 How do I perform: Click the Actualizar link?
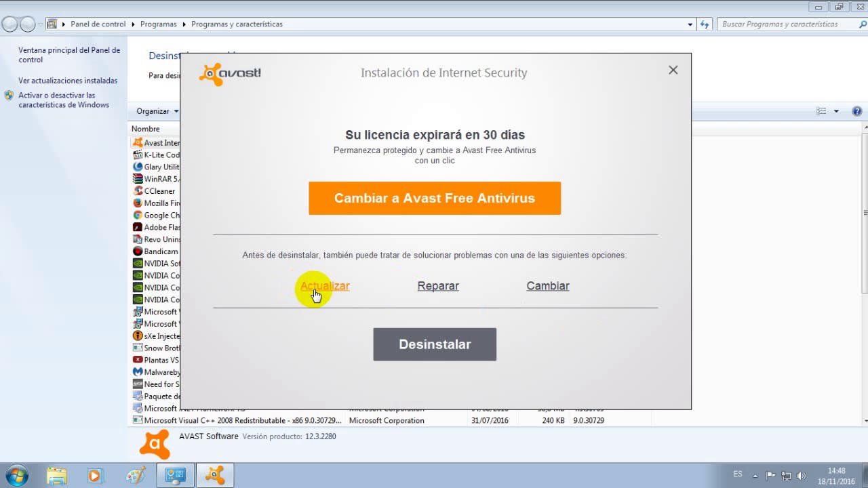[325, 286]
